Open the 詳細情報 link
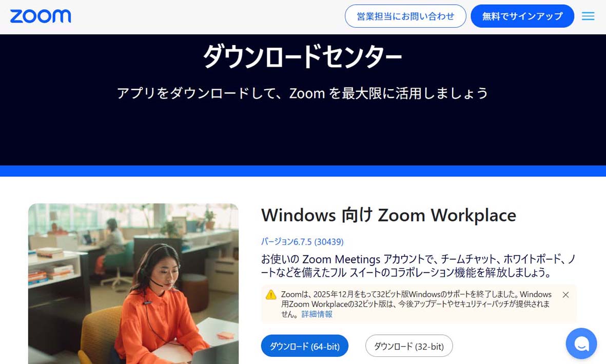 317,314
